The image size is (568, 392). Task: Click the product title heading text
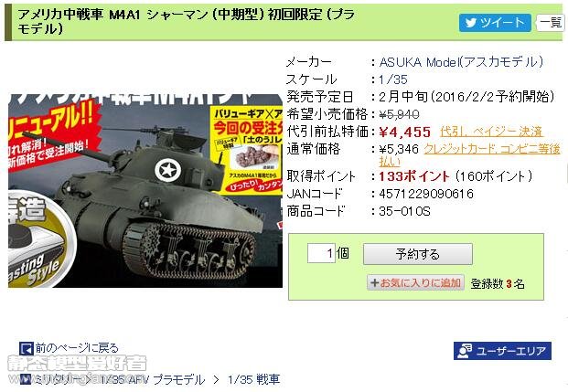[186, 21]
